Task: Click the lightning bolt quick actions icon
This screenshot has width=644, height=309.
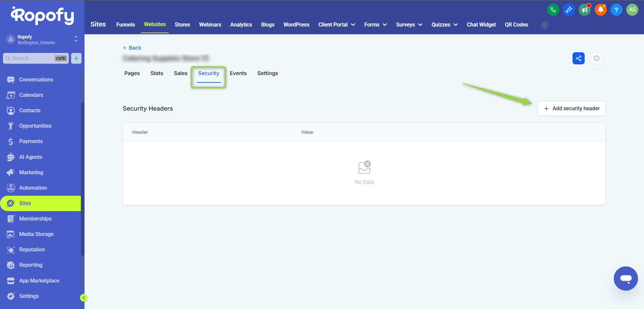Action: (76, 58)
